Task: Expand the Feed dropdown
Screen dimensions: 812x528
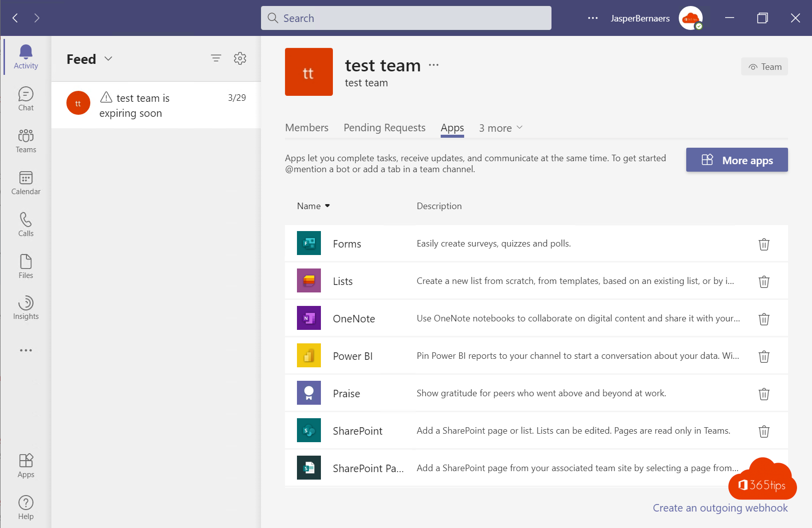Action: (x=108, y=59)
